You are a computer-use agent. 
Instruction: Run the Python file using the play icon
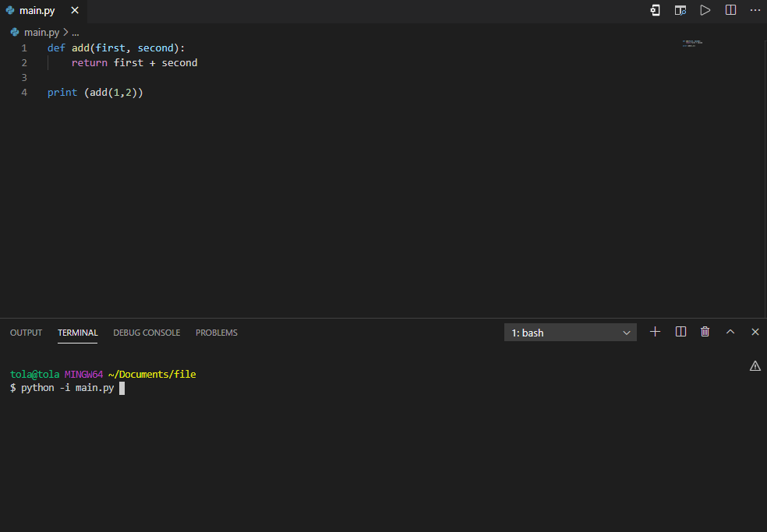pyautogui.click(x=704, y=10)
